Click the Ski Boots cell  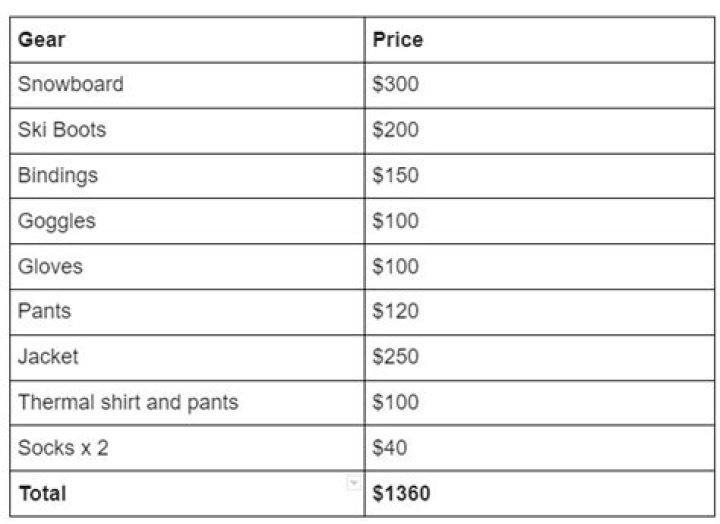click(187, 130)
